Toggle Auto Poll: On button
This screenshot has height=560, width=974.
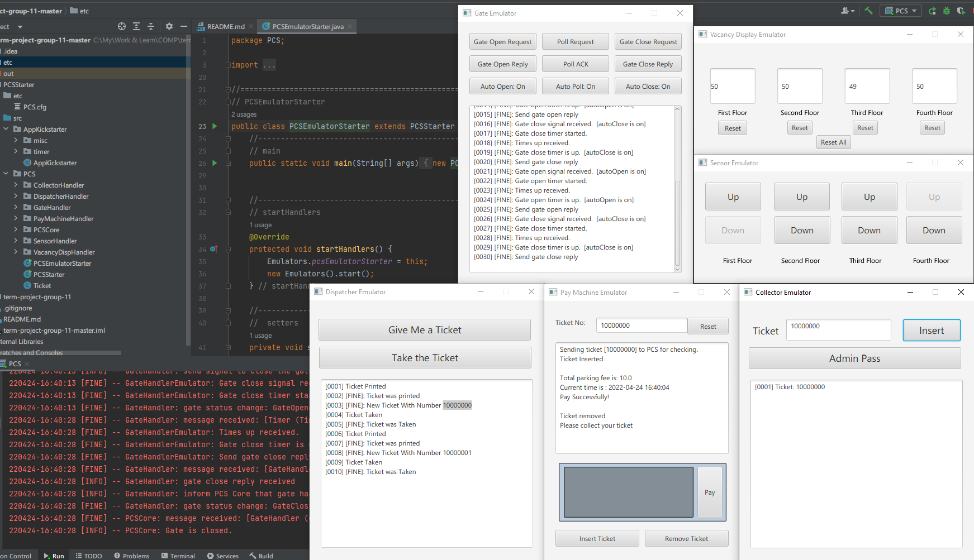[x=576, y=86]
